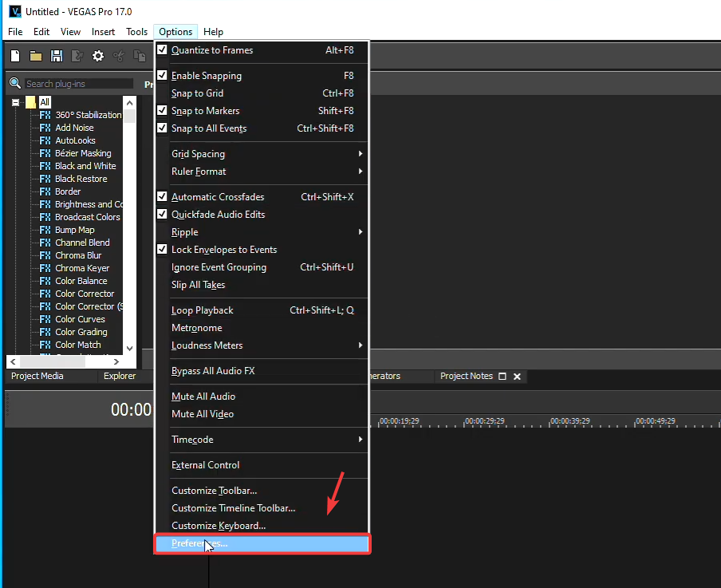Click timeline ruler at 00:00:29;29
721x588 pixels.
[485, 421]
